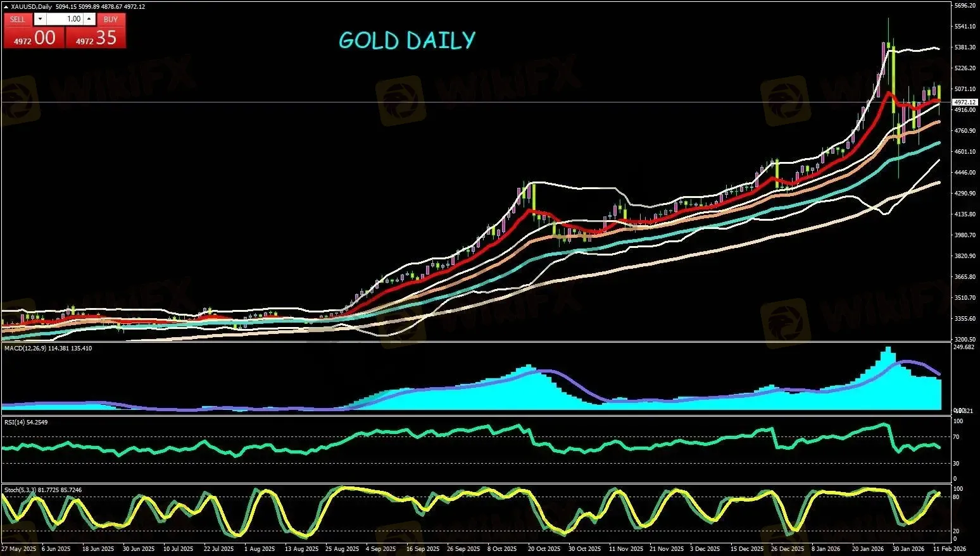
Task: Click the 26 Sep 2025 date label
Action: click(463, 549)
